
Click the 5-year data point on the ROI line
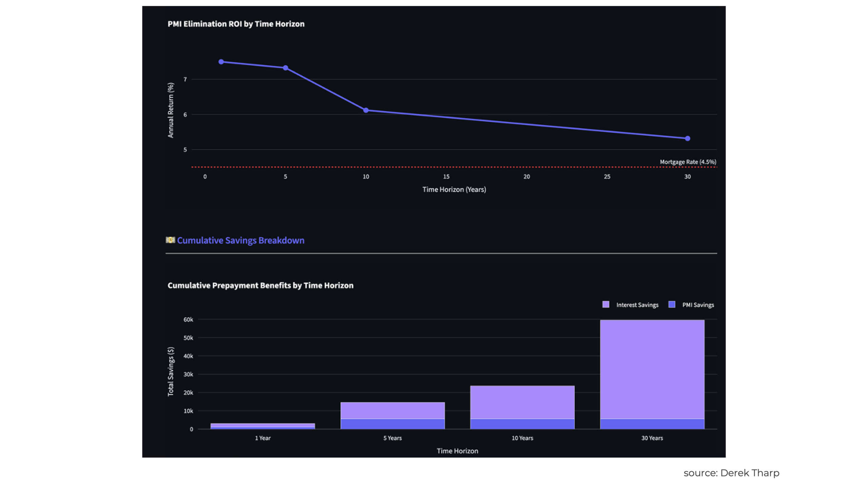(x=285, y=68)
